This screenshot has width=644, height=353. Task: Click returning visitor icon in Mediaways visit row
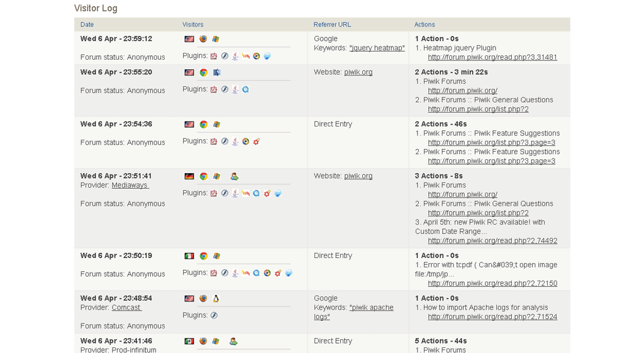tap(234, 177)
